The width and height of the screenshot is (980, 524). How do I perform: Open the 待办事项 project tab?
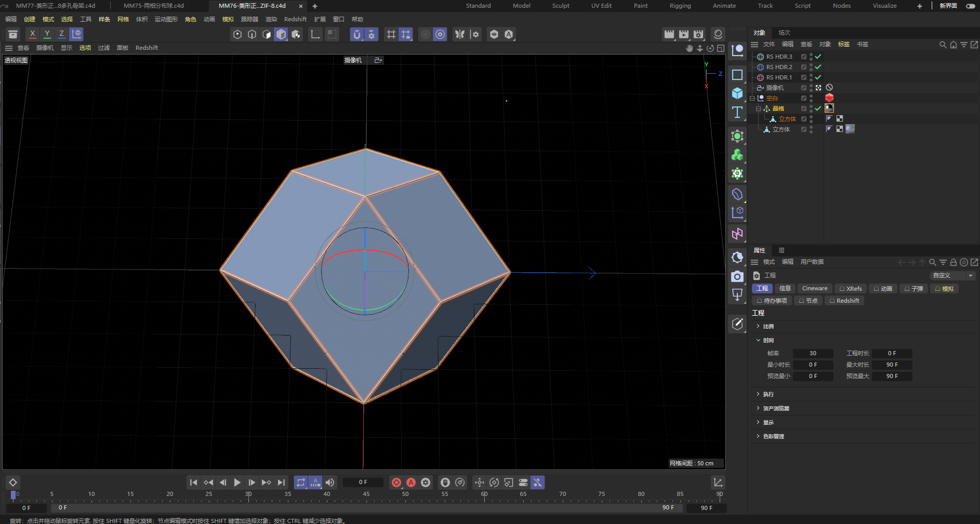[x=772, y=301]
